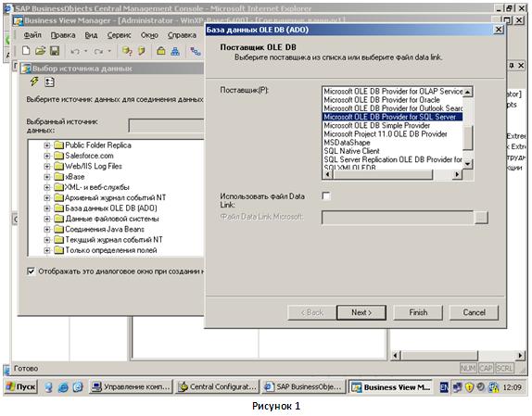
Task: Expand the 'XML- и веб-службы' node
Action: coord(47,187)
